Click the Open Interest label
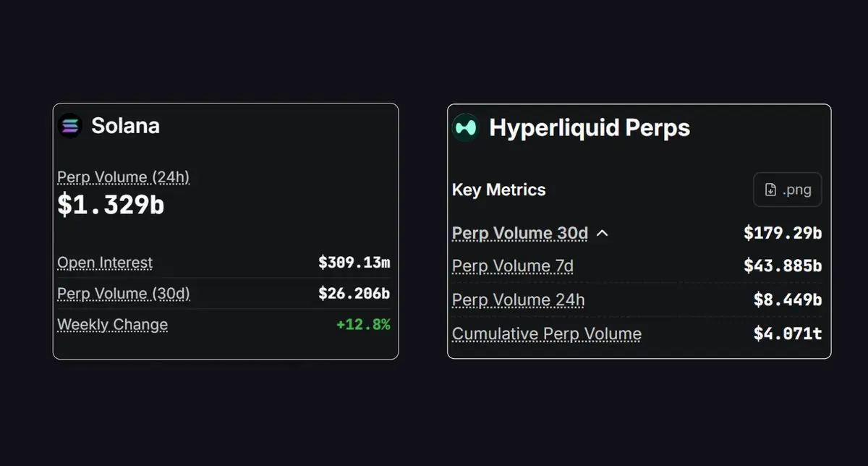The image size is (868, 466). [105, 263]
